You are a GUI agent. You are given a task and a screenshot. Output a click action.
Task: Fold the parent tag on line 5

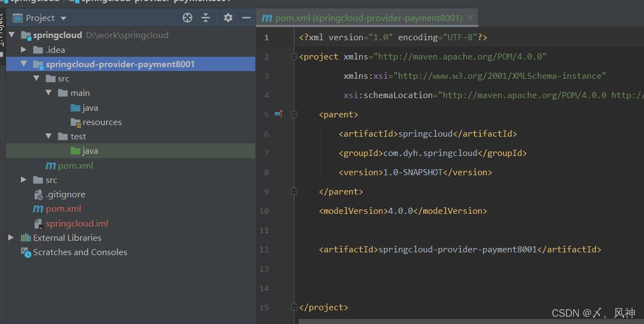(x=294, y=115)
